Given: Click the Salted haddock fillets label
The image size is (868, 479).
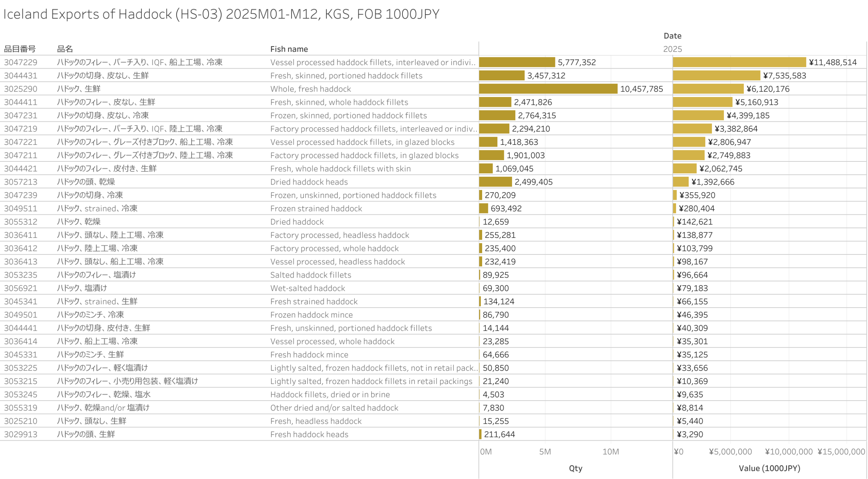Looking at the screenshot, I should click(x=310, y=275).
